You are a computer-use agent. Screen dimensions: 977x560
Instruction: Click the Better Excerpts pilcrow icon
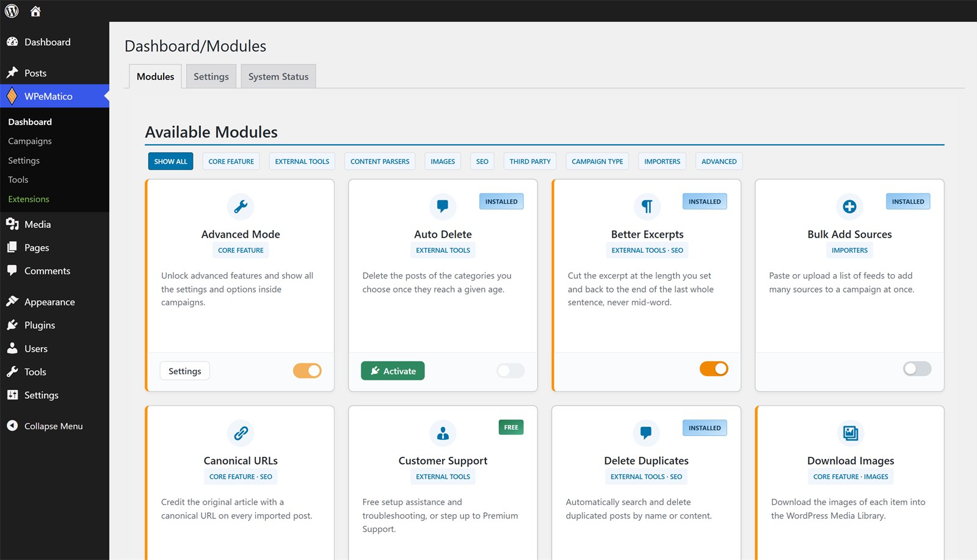click(647, 206)
